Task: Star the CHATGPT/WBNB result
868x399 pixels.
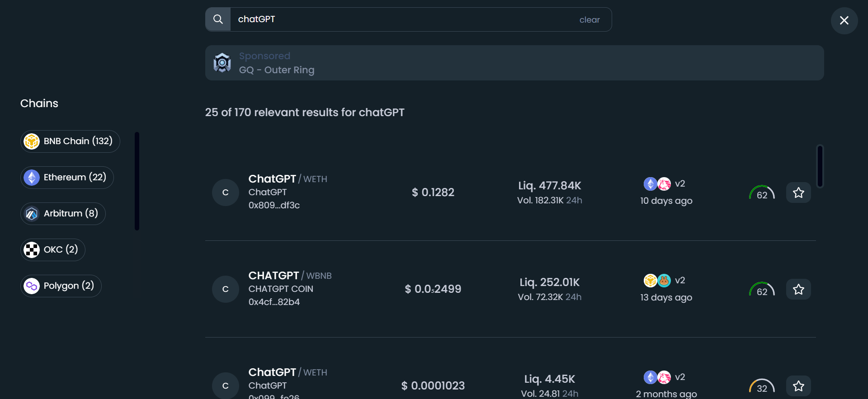Action: point(798,289)
